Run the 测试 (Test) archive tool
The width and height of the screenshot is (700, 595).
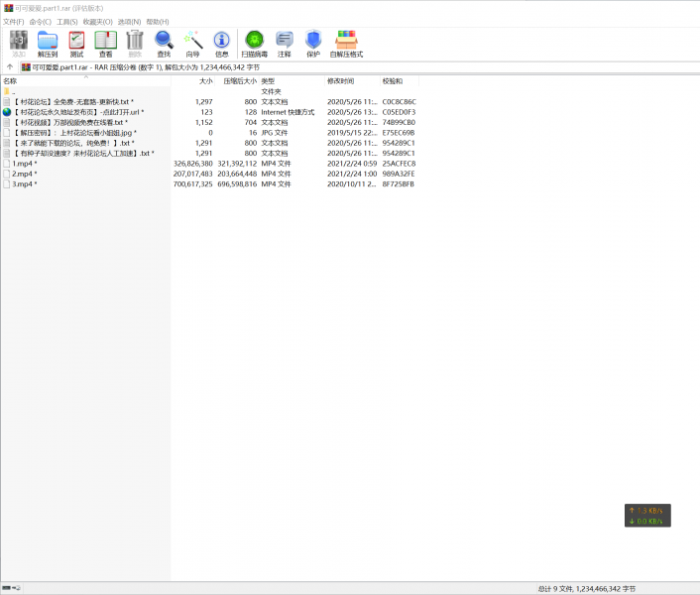[x=76, y=44]
